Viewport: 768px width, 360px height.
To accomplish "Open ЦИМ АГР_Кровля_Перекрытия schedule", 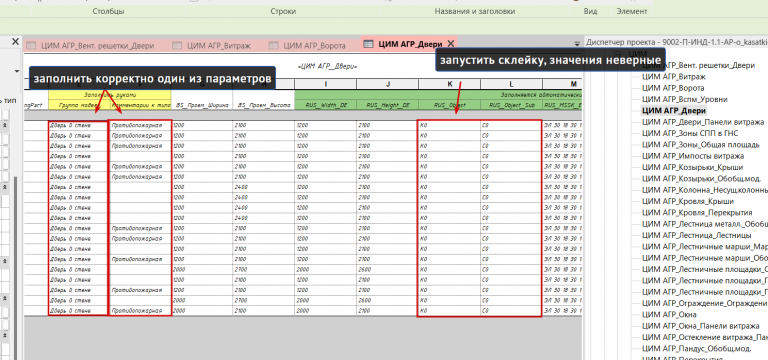I will click(x=698, y=213).
